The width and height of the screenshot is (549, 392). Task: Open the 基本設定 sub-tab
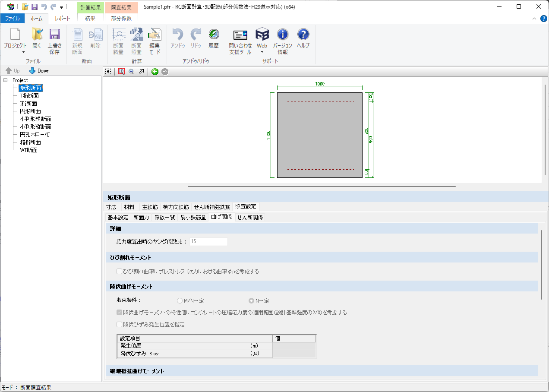(118, 218)
